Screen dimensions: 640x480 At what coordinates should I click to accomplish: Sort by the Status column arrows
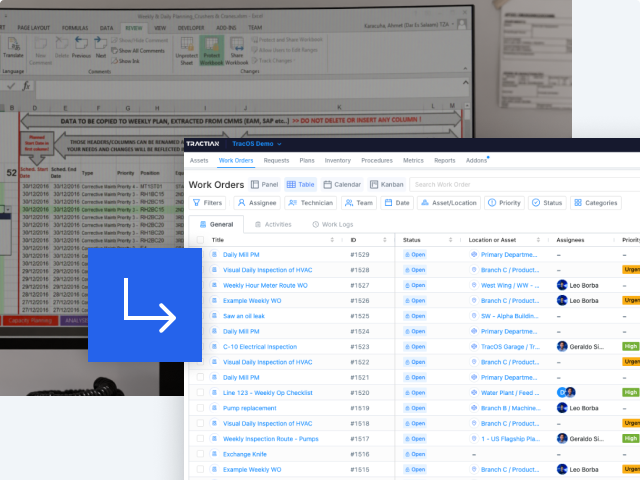[x=450, y=240]
